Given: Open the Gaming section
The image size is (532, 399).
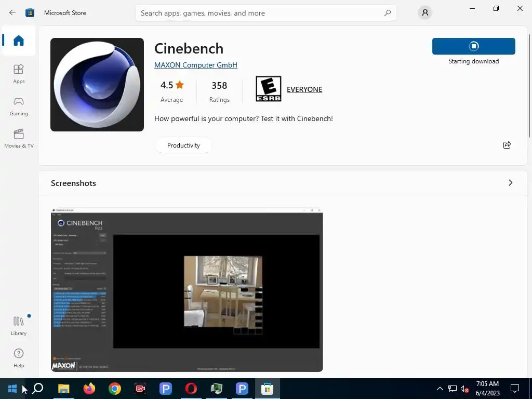Looking at the screenshot, I should point(19,106).
